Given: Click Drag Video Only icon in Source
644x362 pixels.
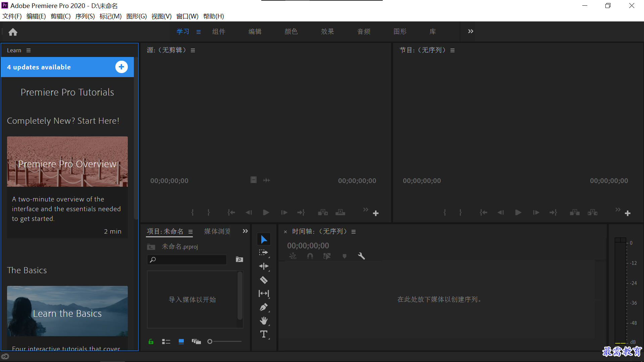Looking at the screenshot, I should tap(254, 180).
